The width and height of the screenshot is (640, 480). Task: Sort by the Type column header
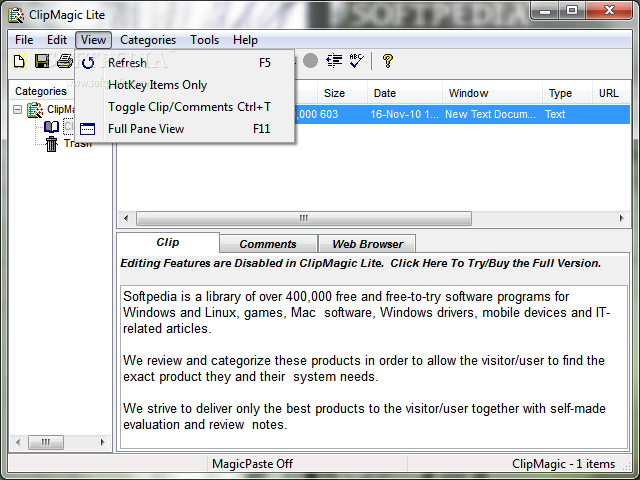[x=567, y=93]
